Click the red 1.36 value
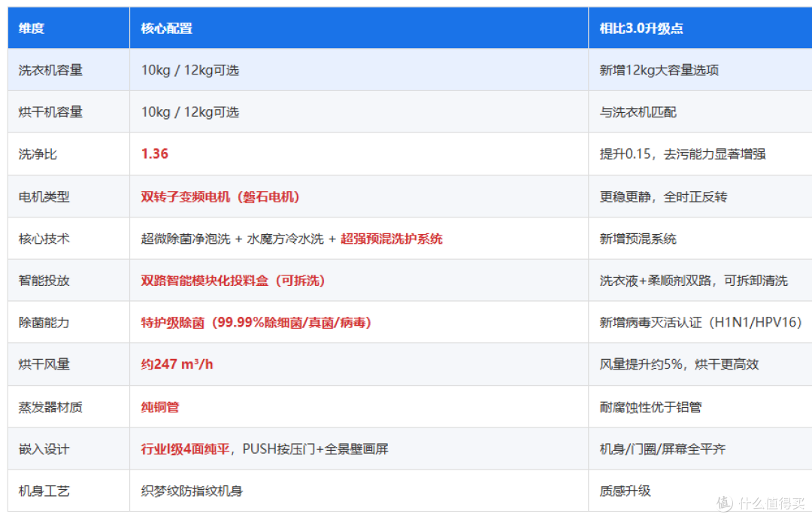 pos(154,154)
